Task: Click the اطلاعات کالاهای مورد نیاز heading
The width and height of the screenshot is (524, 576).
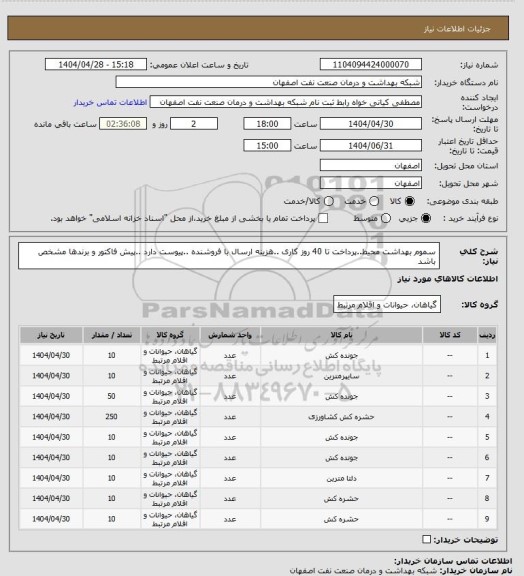Action: tap(448, 279)
